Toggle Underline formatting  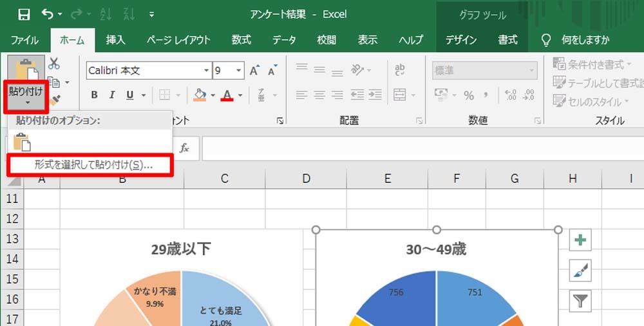point(130,95)
